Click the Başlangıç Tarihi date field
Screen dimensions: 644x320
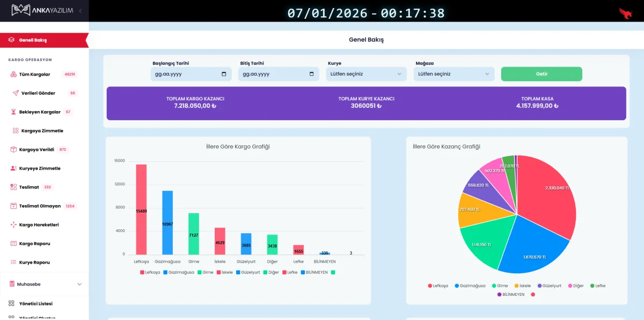pos(191,74)
